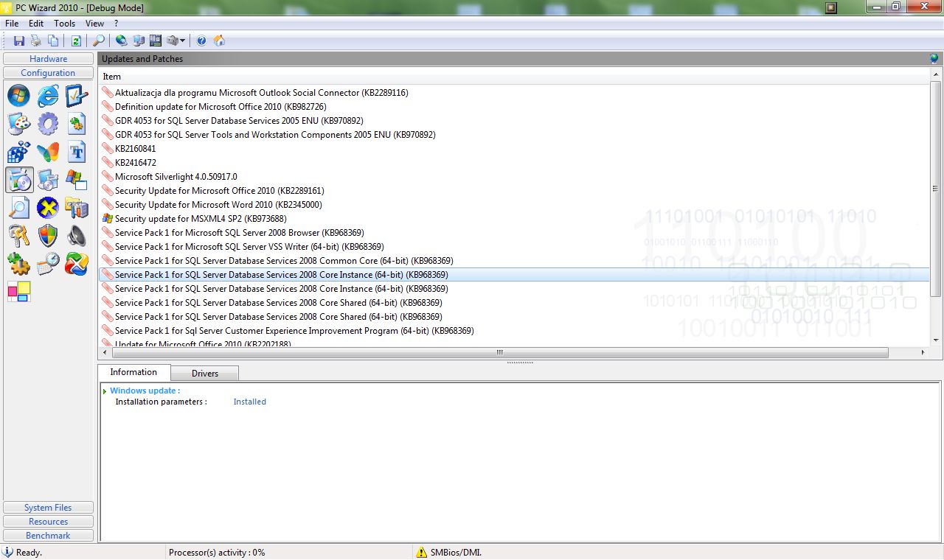Click the Item column header
Screen dimensions: 944x560
click(x=515, y=77)
